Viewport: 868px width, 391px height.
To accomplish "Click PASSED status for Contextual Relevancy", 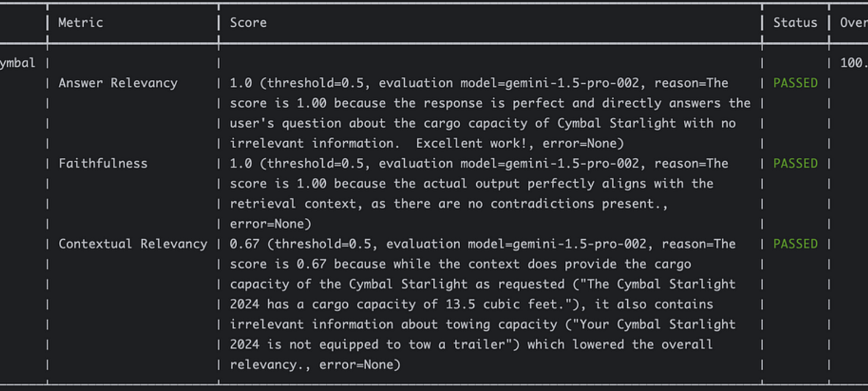I will coord(795,244).
